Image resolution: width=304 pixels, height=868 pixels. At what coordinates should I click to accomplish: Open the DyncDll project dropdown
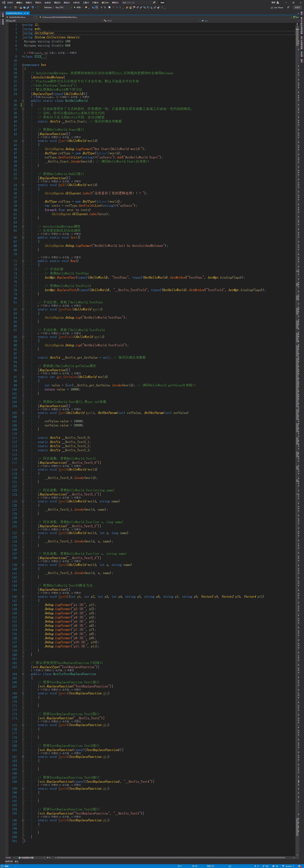[54, 21]
